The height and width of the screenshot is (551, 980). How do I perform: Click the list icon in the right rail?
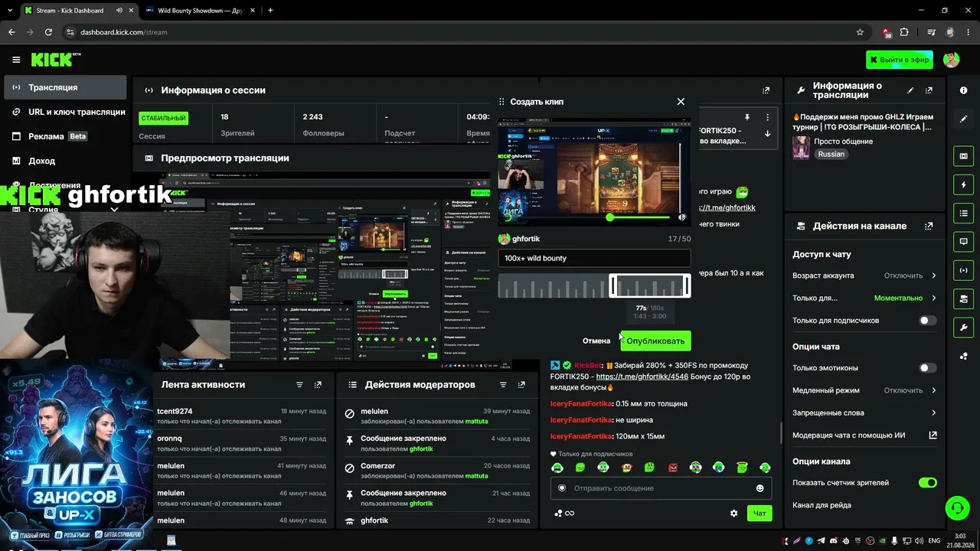click(x=964, y=213)
